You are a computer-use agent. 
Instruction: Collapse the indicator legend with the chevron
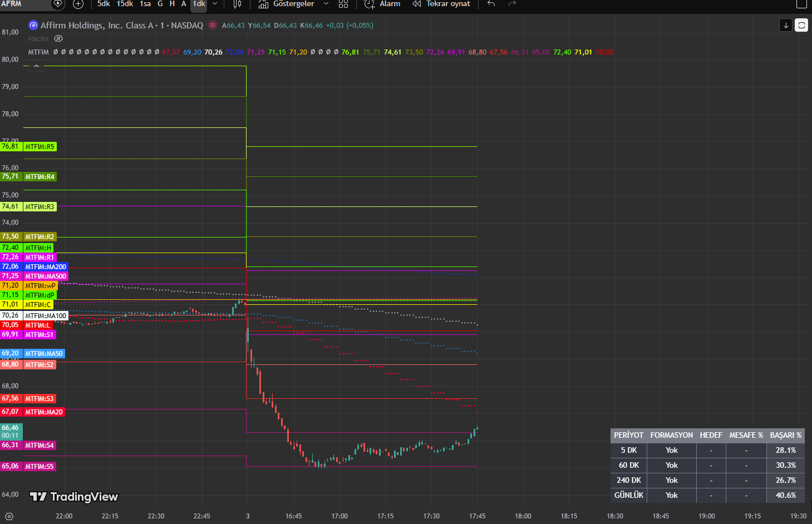(x=36, y=66)
